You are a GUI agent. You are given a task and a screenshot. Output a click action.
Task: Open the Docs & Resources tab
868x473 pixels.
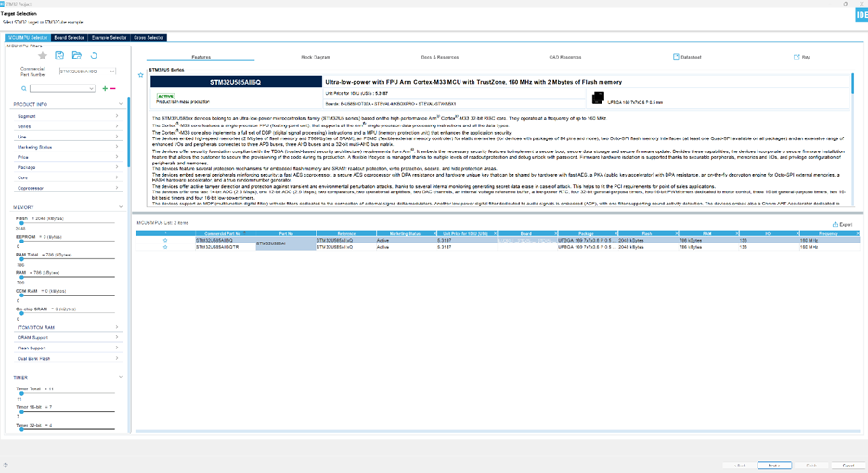coord(439,57)
